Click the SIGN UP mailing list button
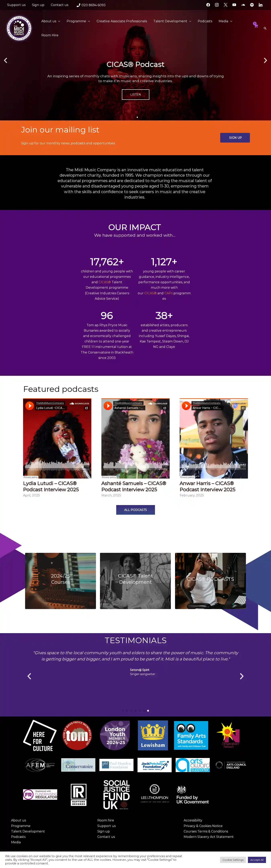This screenshot has height=868, width=271. [x=235, y=138]
